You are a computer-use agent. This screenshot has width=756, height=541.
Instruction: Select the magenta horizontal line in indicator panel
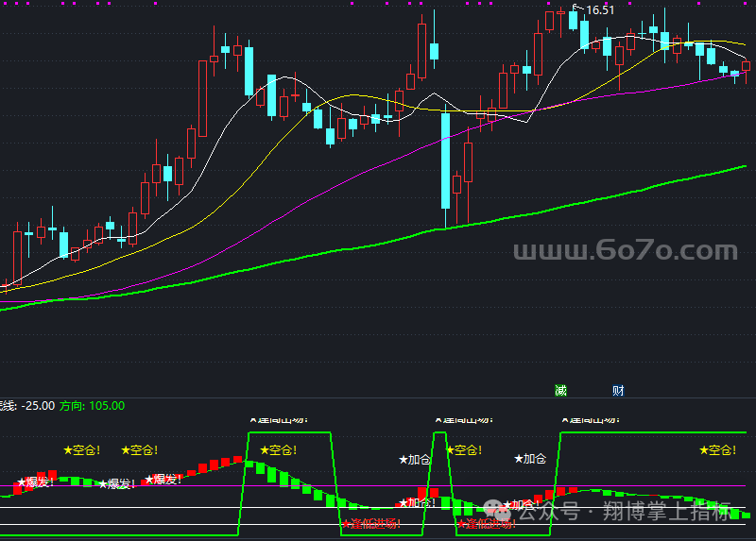click(x=189, y=487)
